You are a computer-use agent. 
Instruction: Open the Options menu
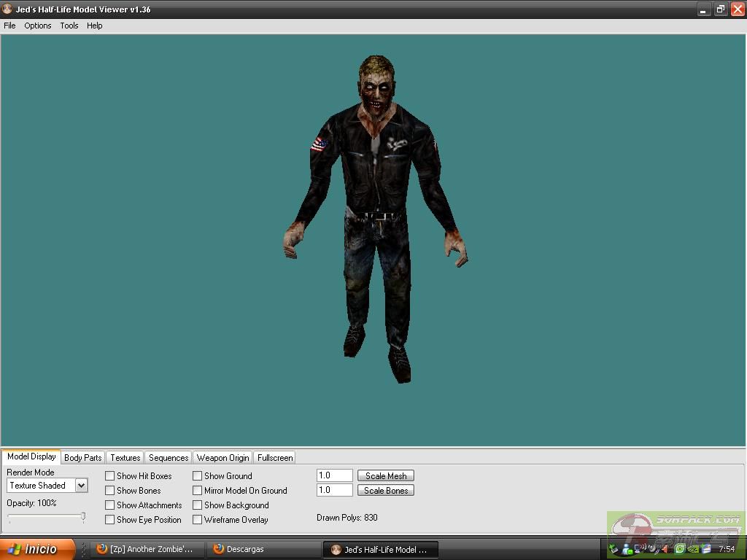point(38,26)
